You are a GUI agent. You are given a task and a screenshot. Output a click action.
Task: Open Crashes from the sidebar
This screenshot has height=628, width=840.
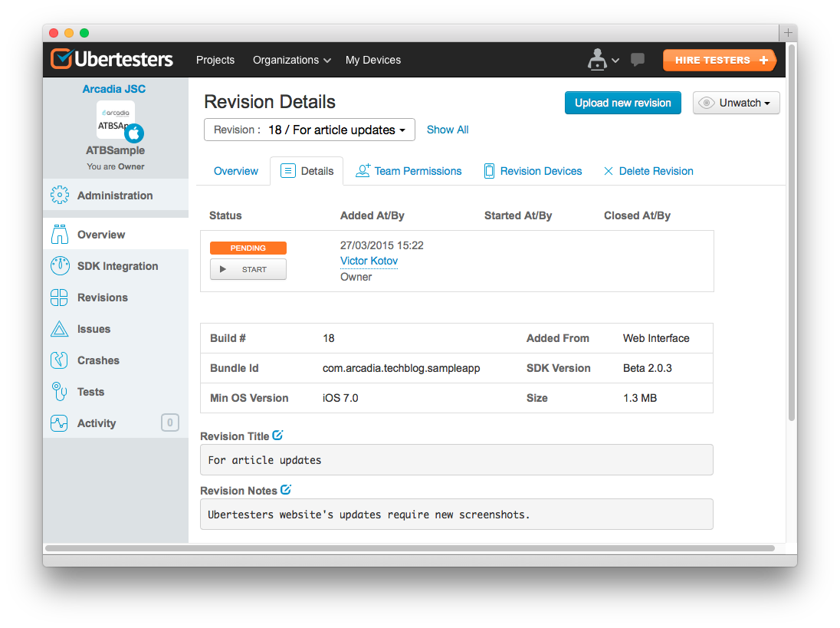pyautogui.click(x=97, y=360)
